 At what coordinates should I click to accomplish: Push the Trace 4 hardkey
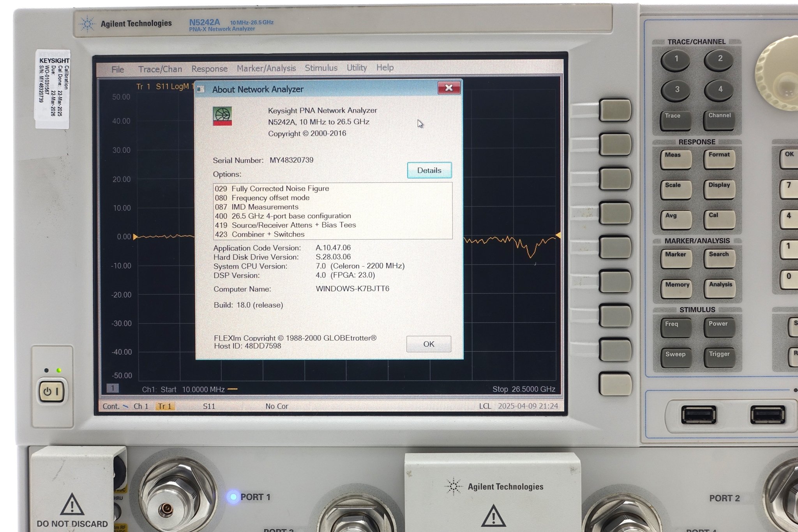(x=719, y=90)
